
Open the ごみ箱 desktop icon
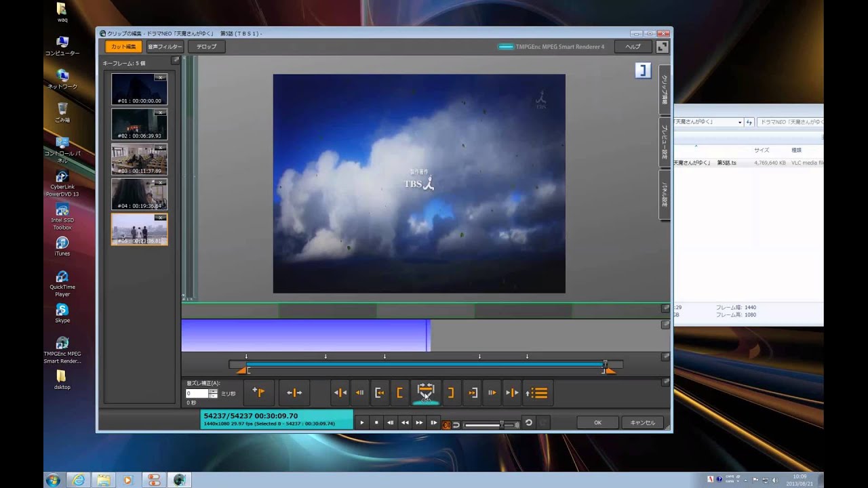click(62, 112)
